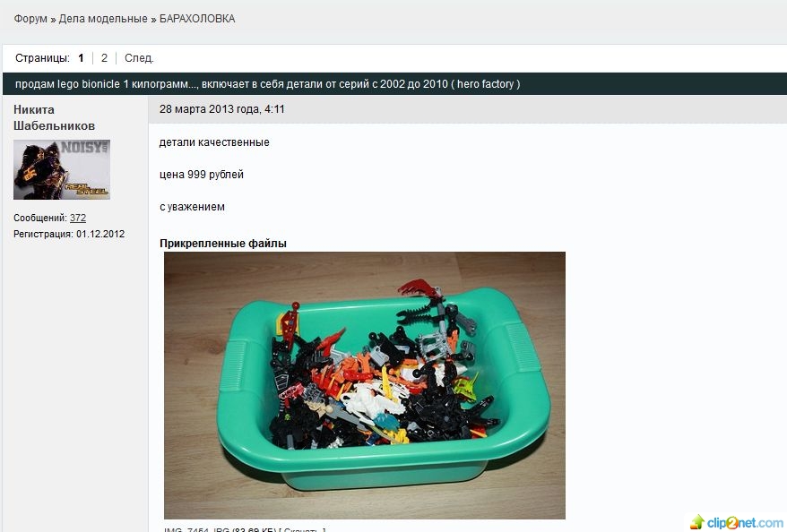787x532 pixels.
Task: Click the Прикрепленные файлы heading
Action: [x=223, y=244]
